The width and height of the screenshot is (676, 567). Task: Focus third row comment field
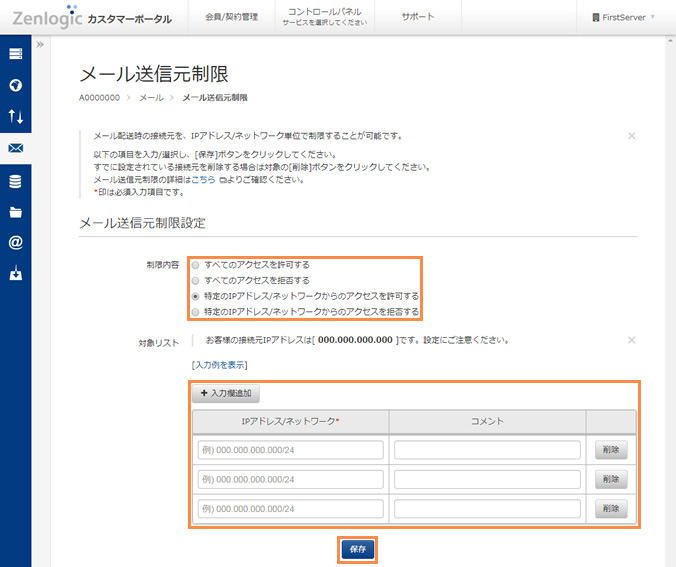click(487, 509)
